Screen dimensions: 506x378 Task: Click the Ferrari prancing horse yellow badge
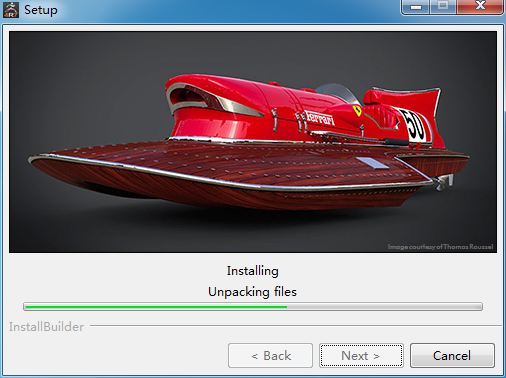(357, 110)
